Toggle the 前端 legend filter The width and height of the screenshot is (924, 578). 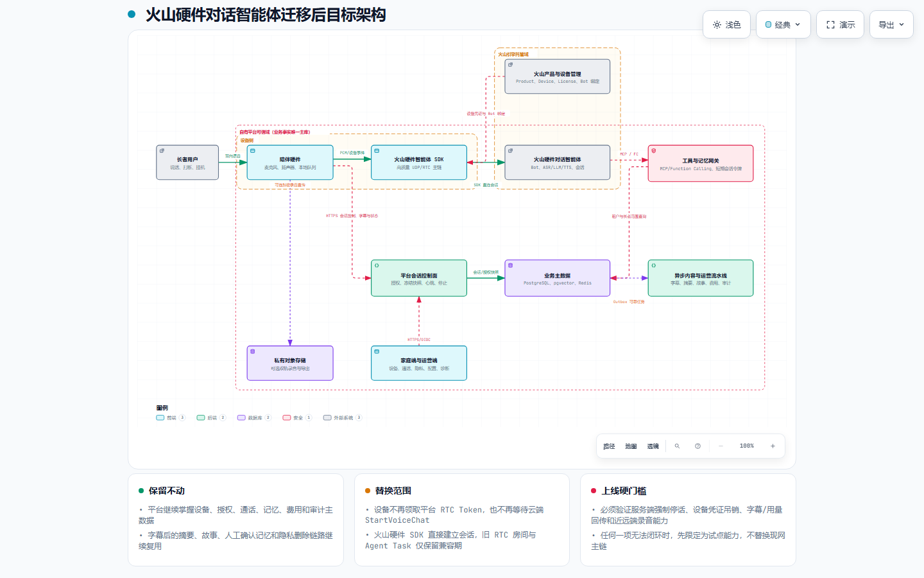coord(170,417)
